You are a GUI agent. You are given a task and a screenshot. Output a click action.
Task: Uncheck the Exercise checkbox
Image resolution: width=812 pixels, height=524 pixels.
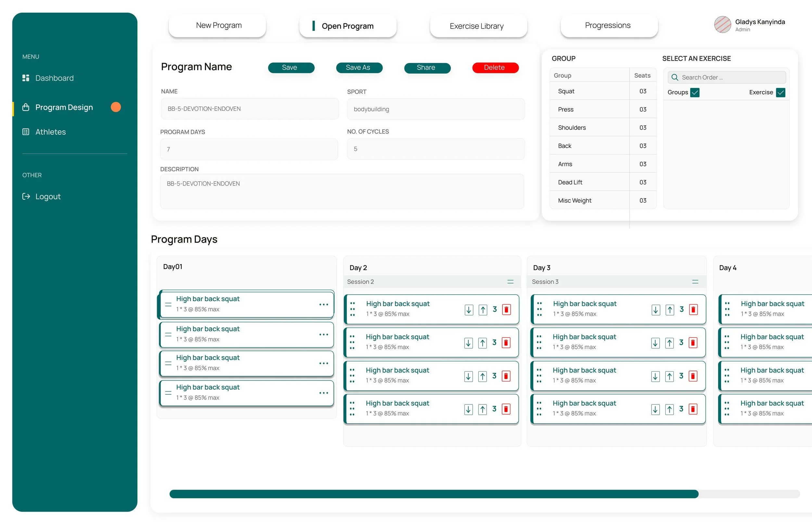781,93
